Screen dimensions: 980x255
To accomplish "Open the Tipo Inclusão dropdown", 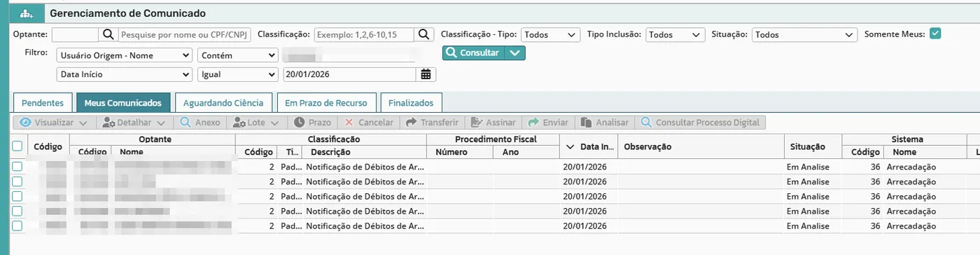I will (x=675, y=34).
